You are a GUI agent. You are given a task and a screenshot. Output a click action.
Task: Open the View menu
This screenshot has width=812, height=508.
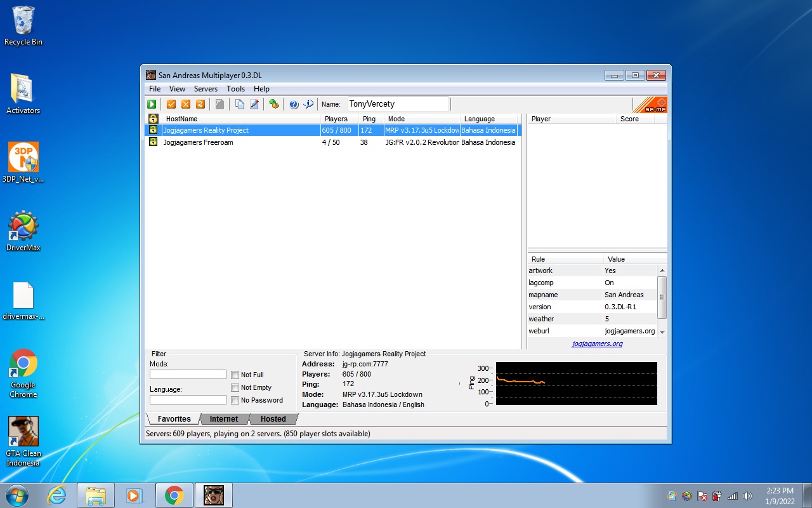point(178,89)
